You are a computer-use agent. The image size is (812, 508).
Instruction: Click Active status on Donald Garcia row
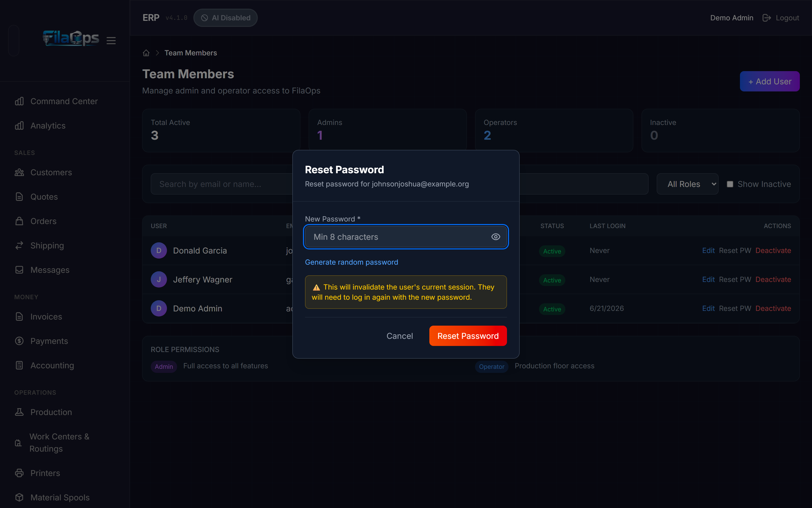(x=552, y=251)
